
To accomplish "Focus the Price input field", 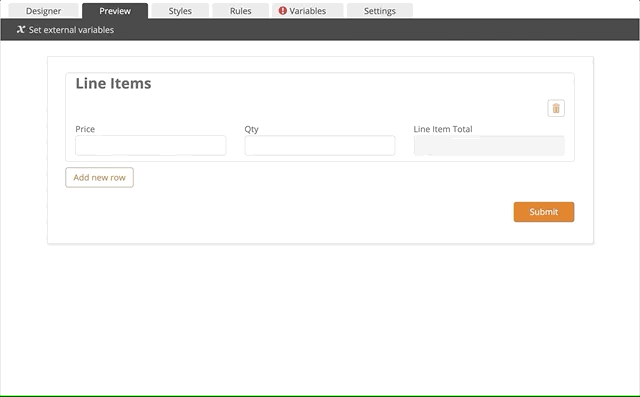I will [151, 145].
